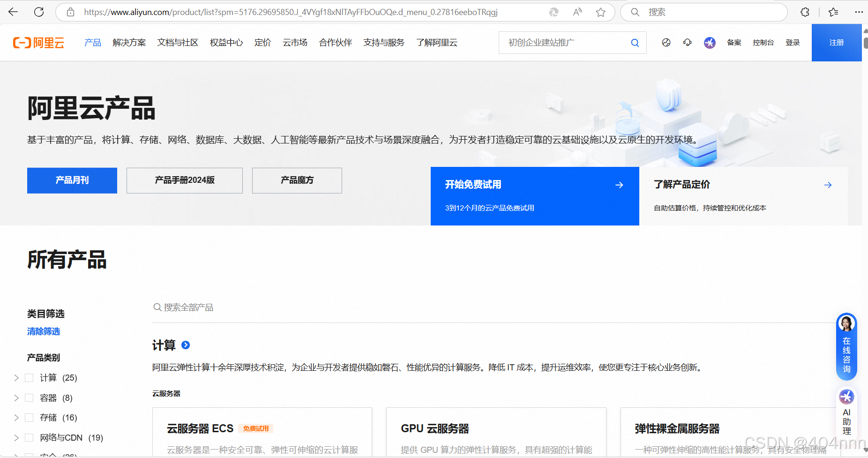868x458 pixels.
Task: Open the 解决方案 menu
Action: [x=129, y=43]
